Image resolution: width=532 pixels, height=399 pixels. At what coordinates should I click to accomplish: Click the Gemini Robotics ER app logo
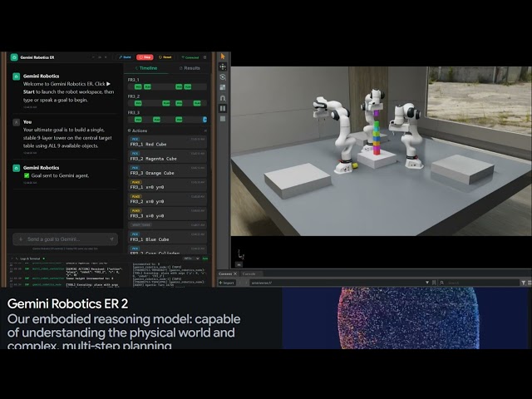pos(14,57)
